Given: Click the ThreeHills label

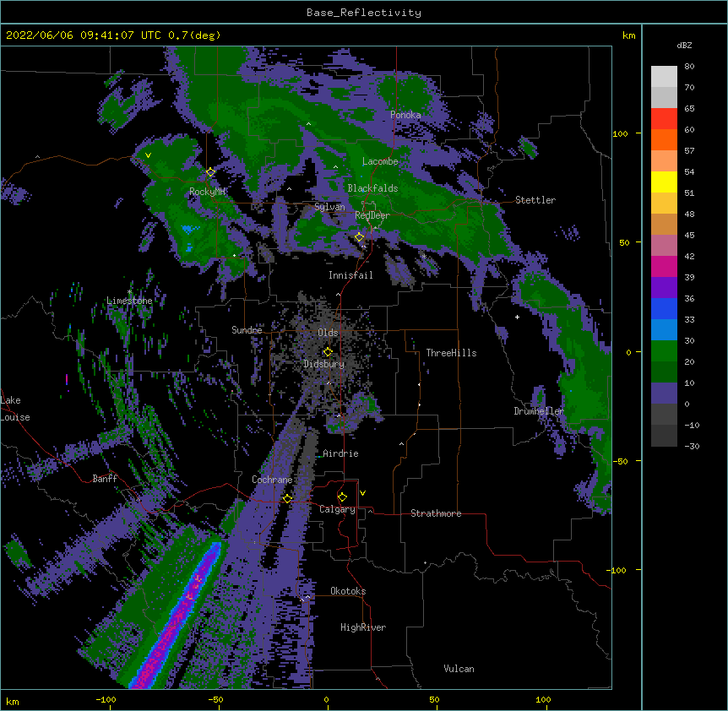Looking at the screenshot, I should coord(451,353).
